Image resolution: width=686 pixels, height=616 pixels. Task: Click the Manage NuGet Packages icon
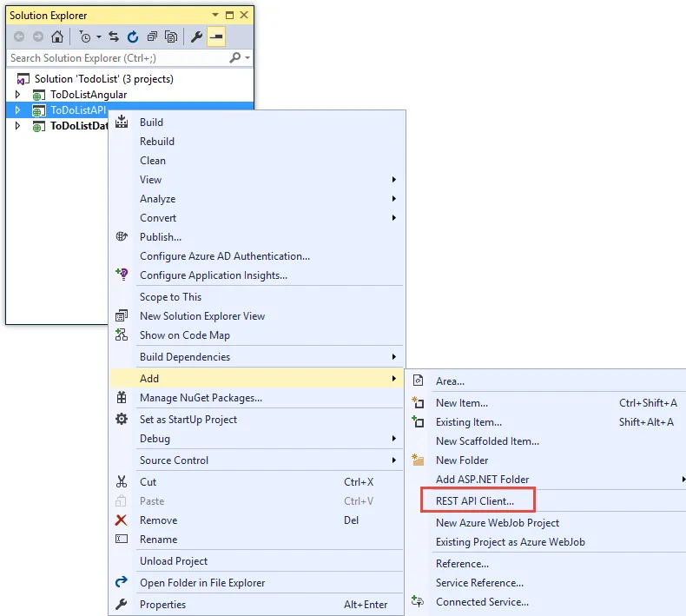[x=122, y=398]
